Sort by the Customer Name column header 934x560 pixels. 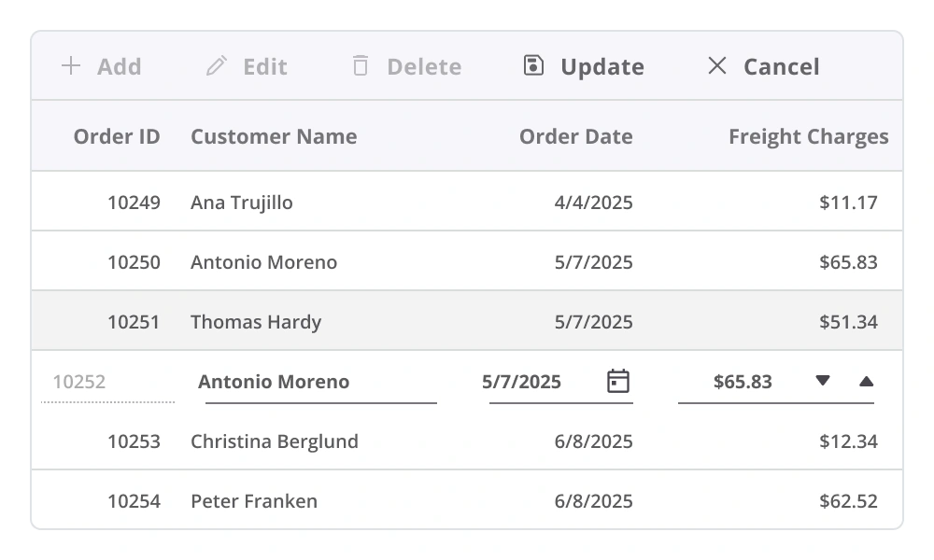pyautogui.click(x=273, y=136)
